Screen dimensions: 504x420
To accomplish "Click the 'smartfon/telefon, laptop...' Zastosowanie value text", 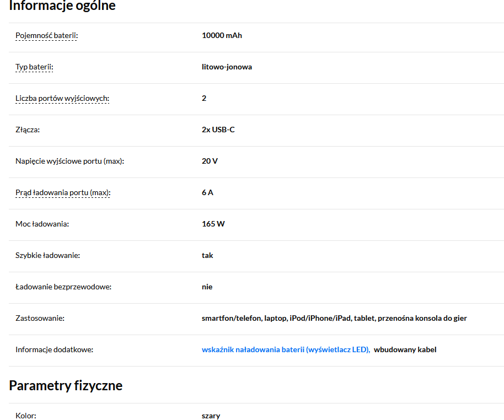I will [334, 319].
